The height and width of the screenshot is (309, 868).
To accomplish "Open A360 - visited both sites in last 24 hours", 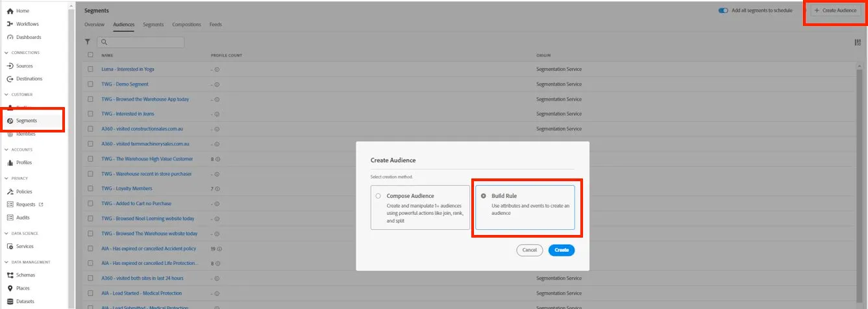I will tap(142, 278).
